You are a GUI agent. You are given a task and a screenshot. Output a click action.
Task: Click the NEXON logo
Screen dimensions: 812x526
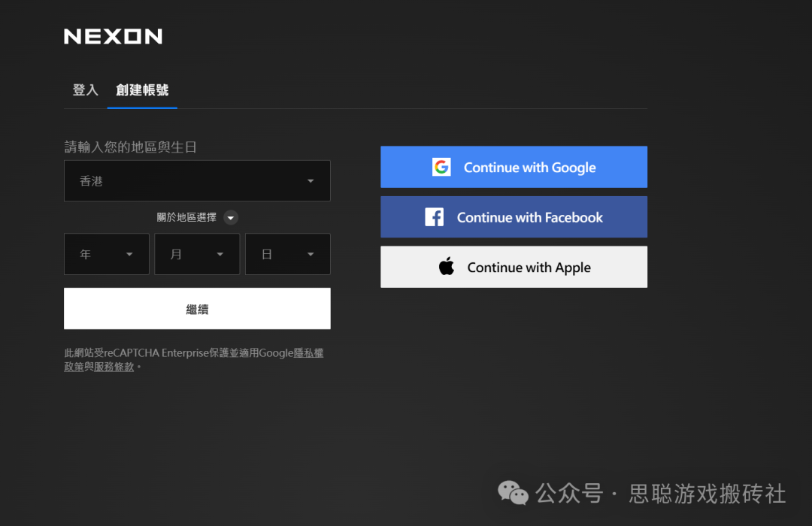coord(113,36)
